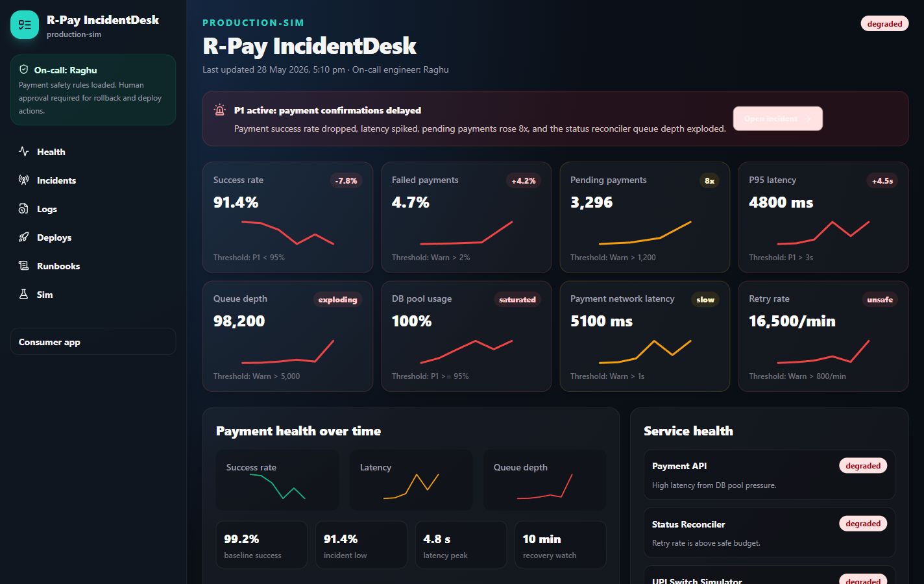Click the Retry rate 16,500/min value

click(792, 321)
